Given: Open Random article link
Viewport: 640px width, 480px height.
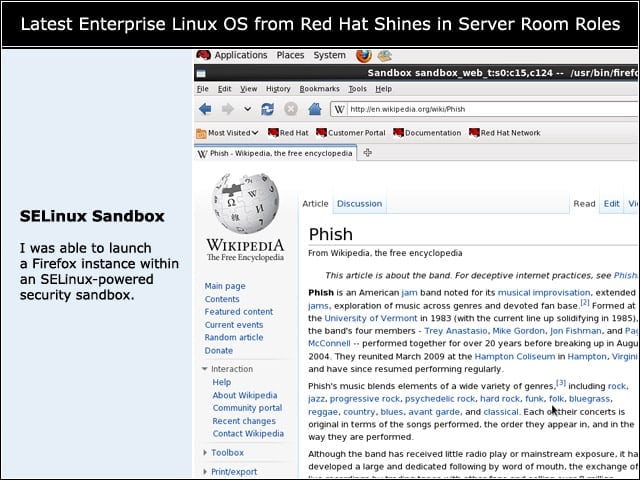Looking at the screenshot, I should pyautogui.click(x=234, y=338).
